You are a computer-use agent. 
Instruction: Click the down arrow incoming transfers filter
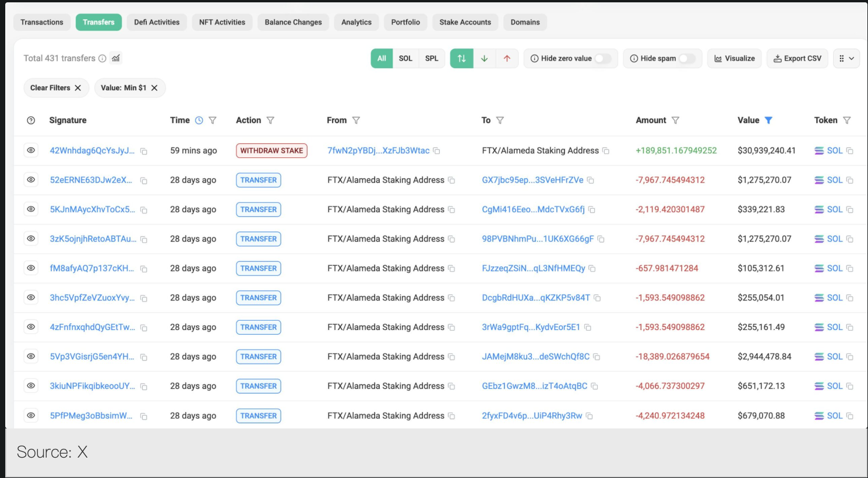484,58
